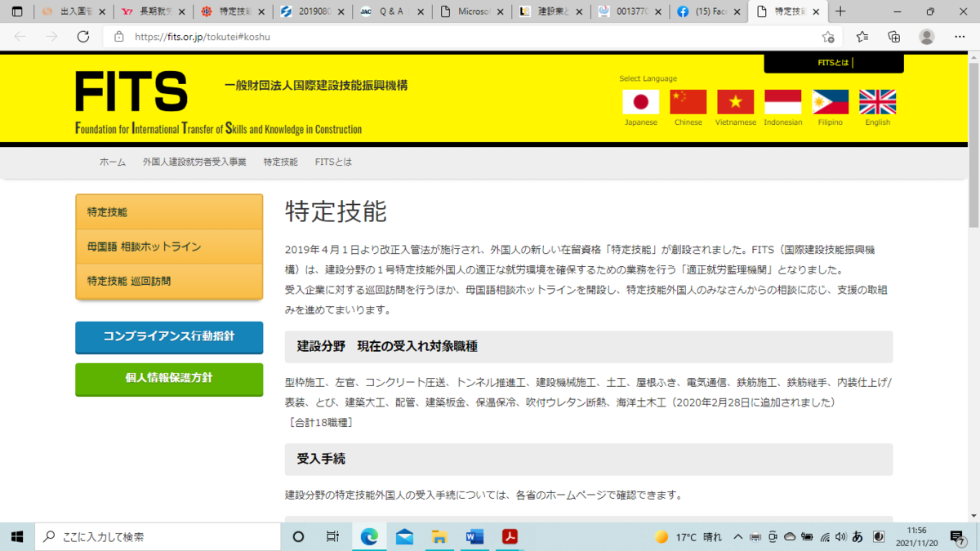Open a new browser tab
980x551 pixels.
840,11
